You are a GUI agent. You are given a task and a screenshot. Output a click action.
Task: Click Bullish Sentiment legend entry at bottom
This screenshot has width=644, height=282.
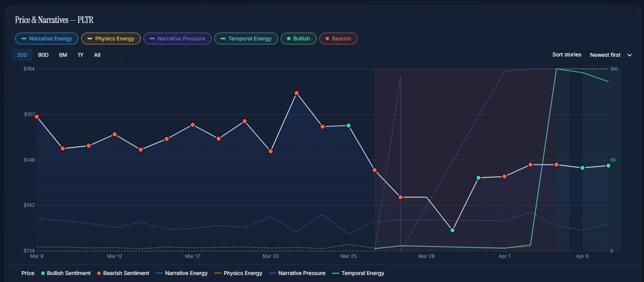click(x=66, y=273)
